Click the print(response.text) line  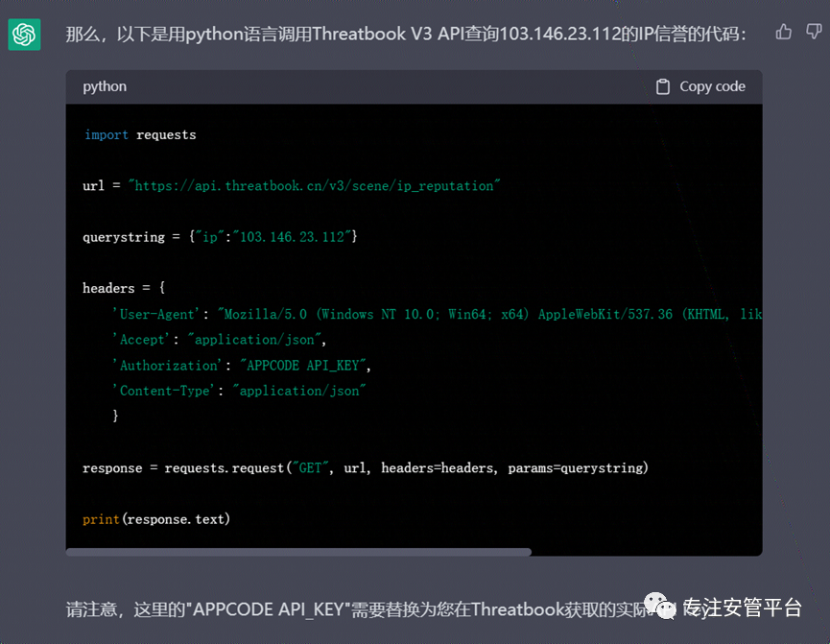[156, 519]
